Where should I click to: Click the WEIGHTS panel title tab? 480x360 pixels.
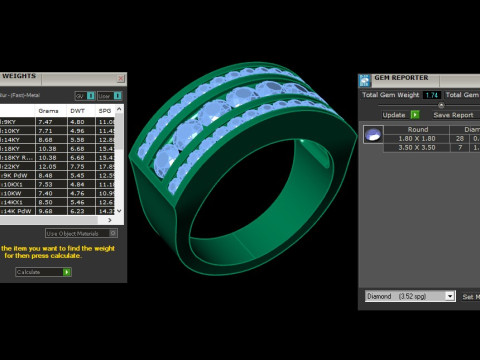[x=19, y=76]
